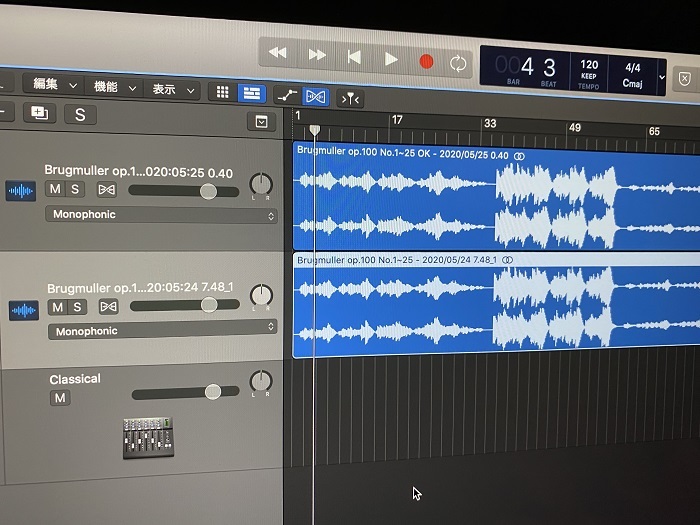
Task: Expand the 4/4 Cmaj display options arrow
Action: pyautogui.click(x=661, y=75)
